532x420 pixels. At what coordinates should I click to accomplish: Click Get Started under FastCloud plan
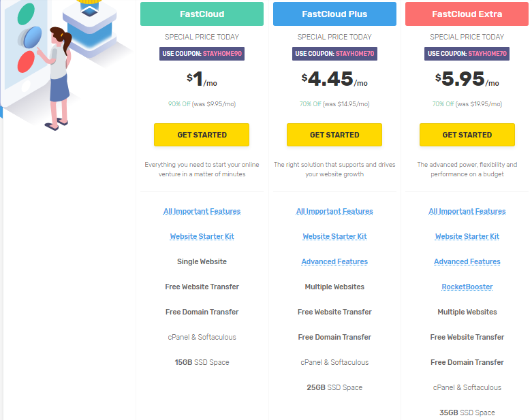pyautogui.click(x=202, y=135)
